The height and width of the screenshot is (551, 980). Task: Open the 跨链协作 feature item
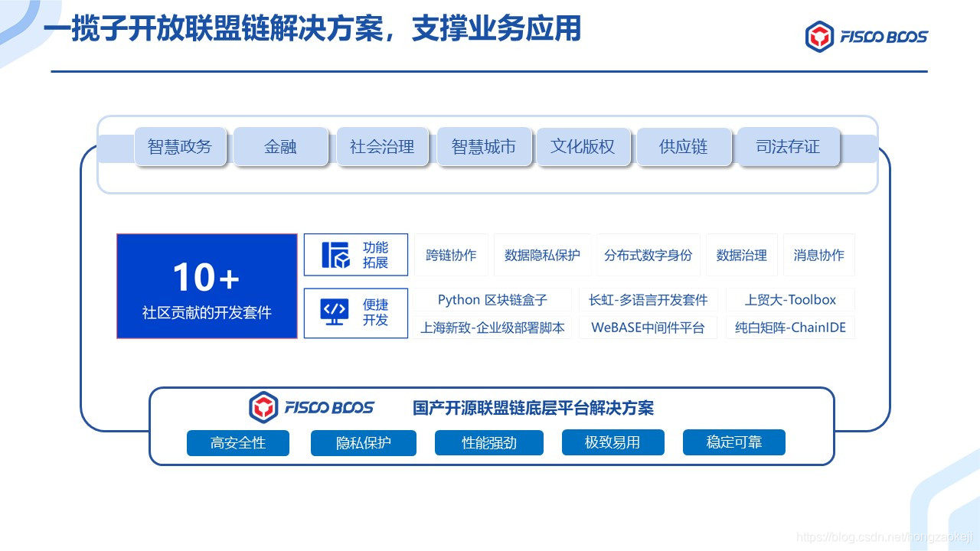click(x=452, y=255)
